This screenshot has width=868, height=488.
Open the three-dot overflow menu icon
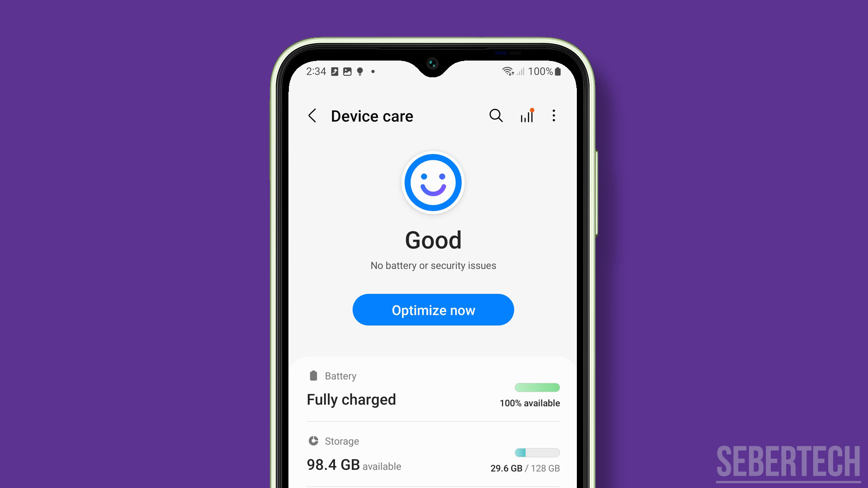(554, 115)
